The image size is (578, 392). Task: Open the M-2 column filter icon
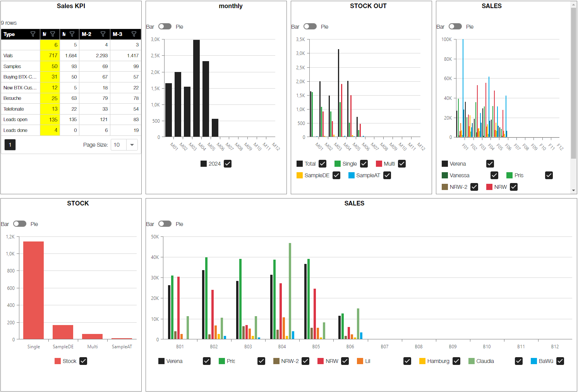[x=103, y=34]
